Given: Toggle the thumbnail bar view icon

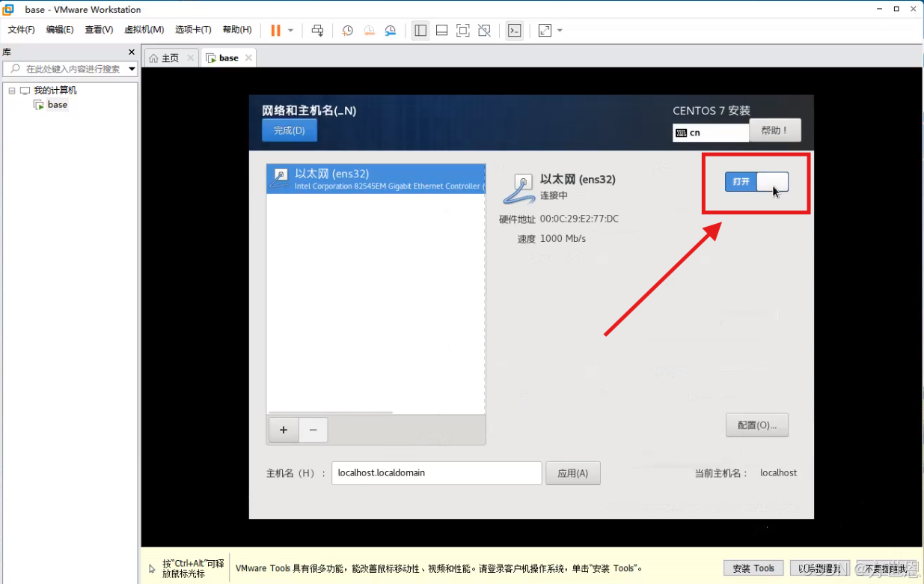Looking at the screenshot, I should pos(441,30).
